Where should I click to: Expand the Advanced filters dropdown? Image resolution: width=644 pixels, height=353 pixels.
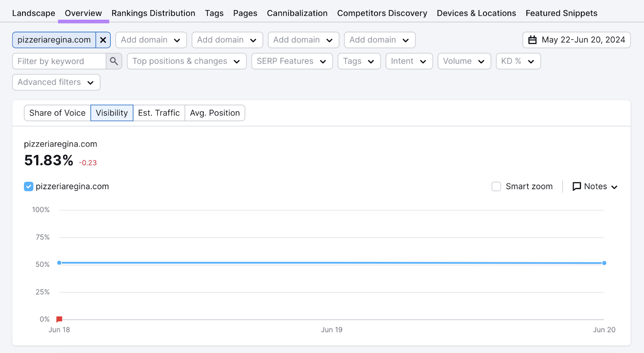[x=56, y=82]
